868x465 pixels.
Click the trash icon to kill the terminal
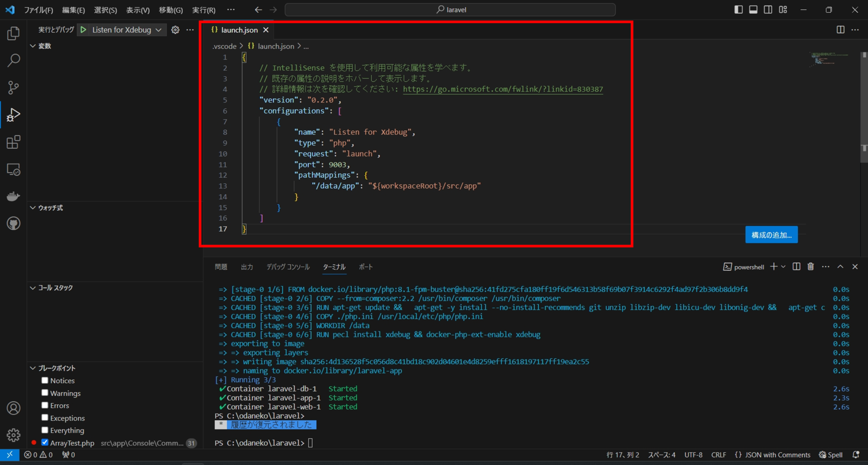click(811, 267)
